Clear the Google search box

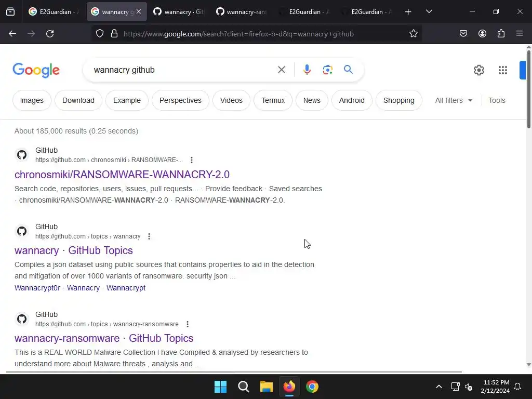click(x=281, y=70)
